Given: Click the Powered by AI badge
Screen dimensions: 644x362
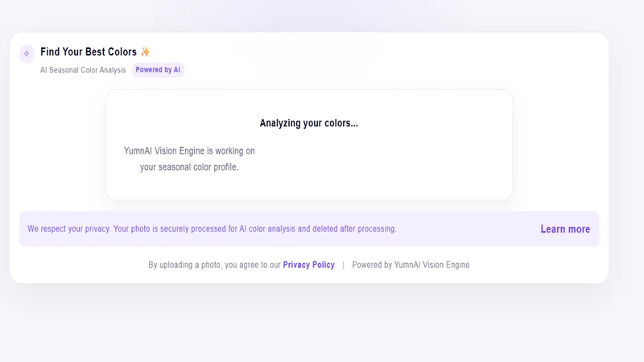Looking at the screenshot, I should [x=158, y=70].
